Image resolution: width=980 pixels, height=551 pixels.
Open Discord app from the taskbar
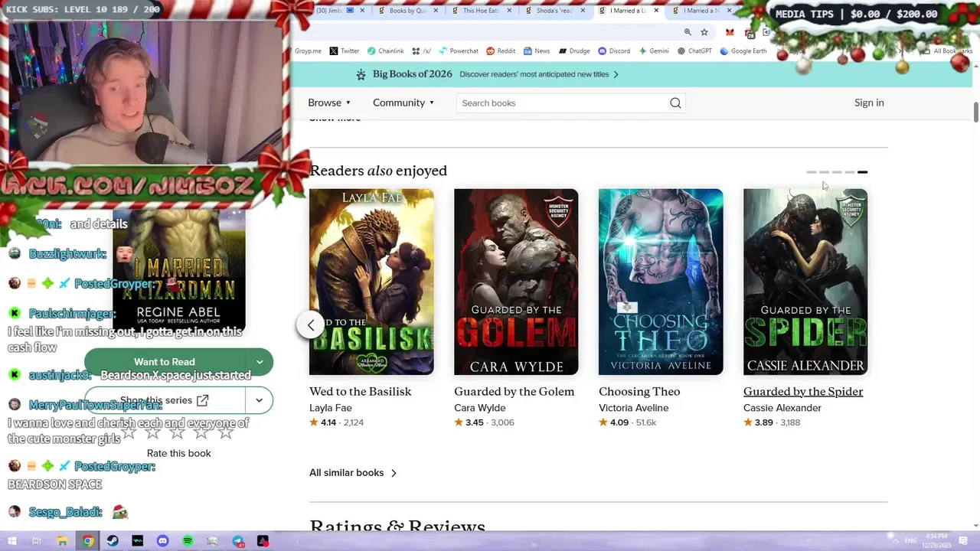tap(162, 541)
